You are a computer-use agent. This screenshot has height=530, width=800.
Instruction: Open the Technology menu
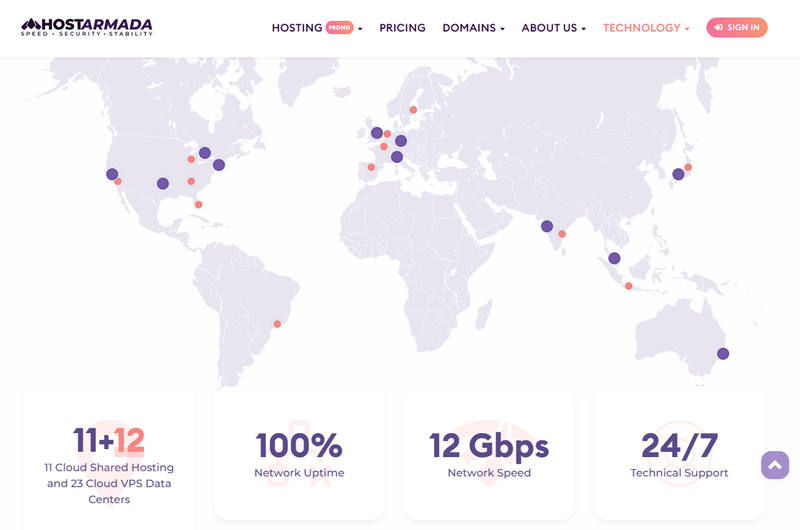(x=646, y=28)
